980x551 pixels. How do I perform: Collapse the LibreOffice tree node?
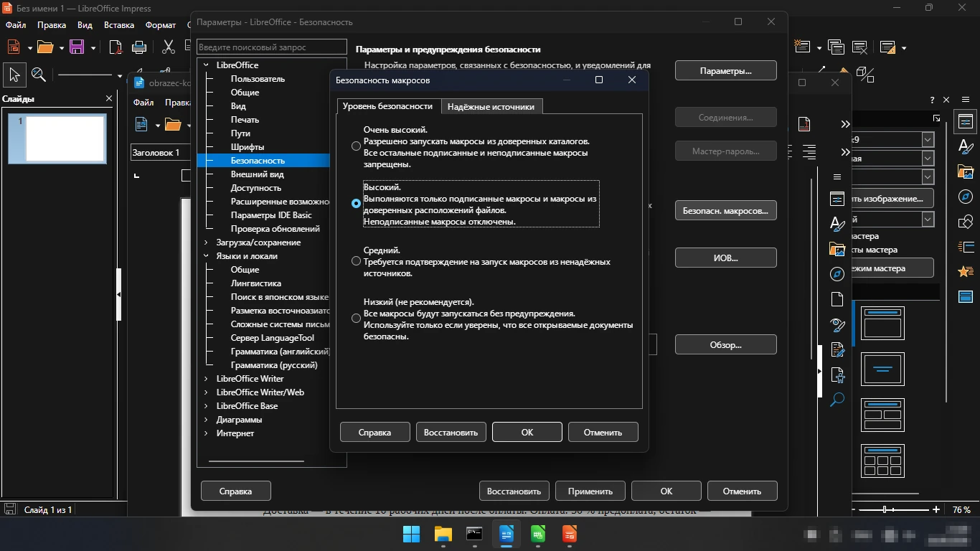tap(206, 65)
